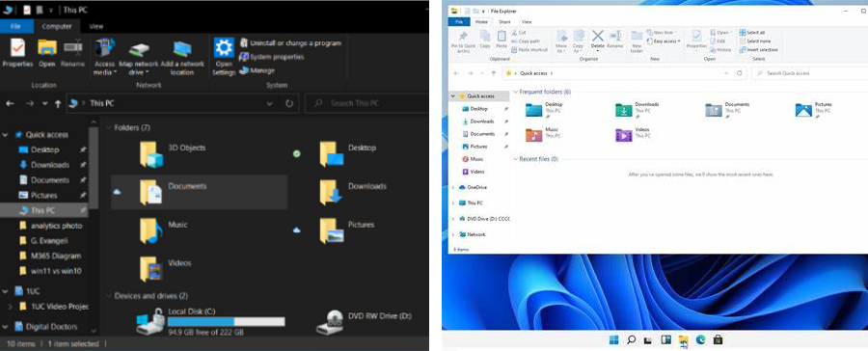
Task: Open dark window address bar history dropdown
Action: coord(269,103)
